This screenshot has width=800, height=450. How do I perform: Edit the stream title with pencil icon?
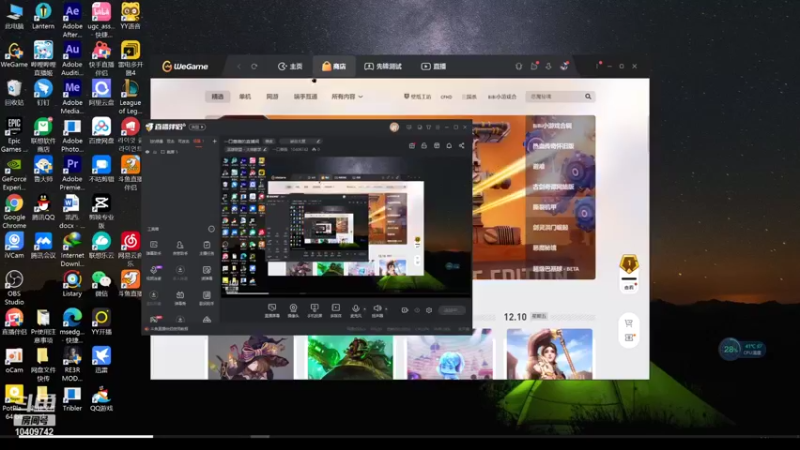click(x=318, y=141)
